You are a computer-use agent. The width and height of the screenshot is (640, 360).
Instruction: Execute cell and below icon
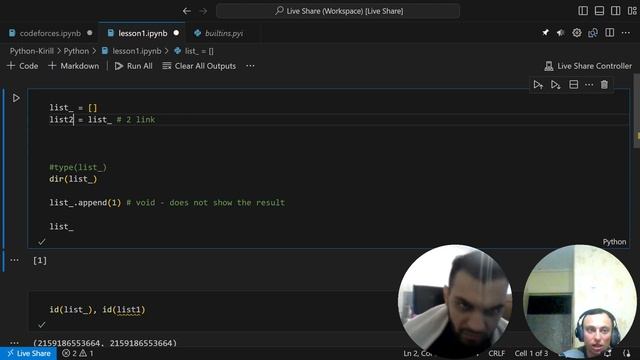click(556, 85)
